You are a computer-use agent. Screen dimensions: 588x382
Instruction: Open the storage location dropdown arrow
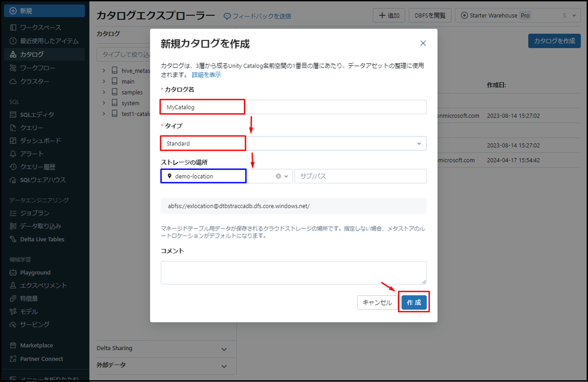click(287, 176)
